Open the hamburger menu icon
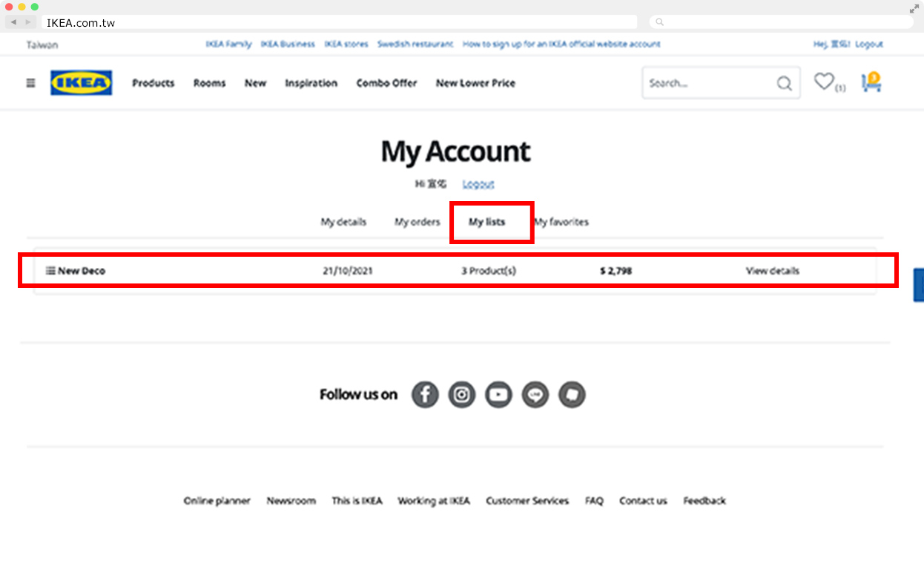Viewport: 924px width, 561px height. point(30,83)
